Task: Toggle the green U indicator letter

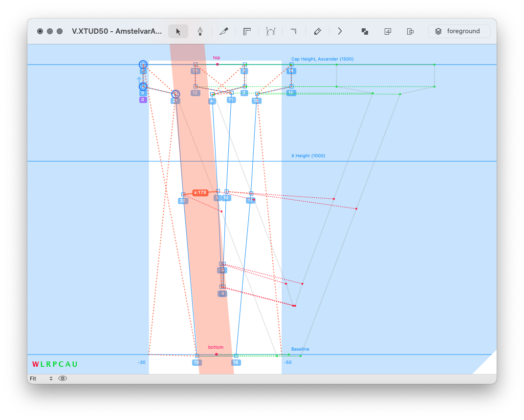Action: 75,364
